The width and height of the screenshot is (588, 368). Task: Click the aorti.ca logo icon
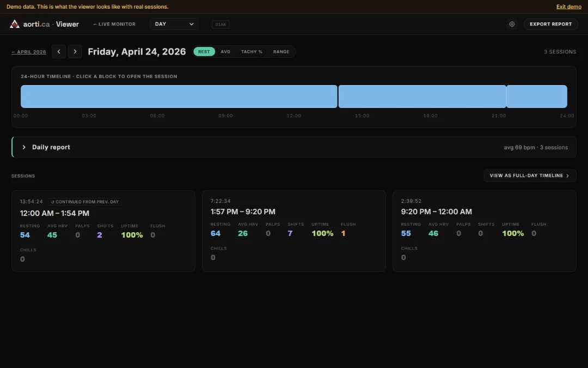coord(15,24)
